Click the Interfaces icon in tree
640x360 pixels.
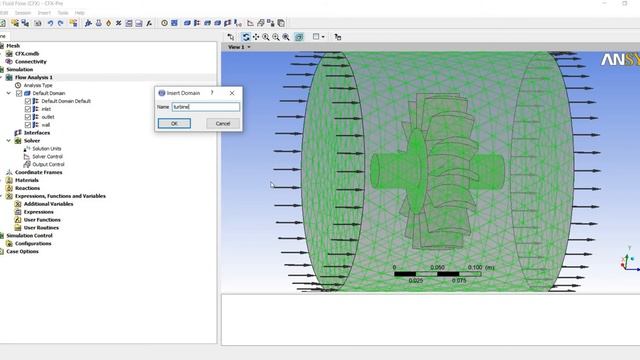tap(18, 133)
